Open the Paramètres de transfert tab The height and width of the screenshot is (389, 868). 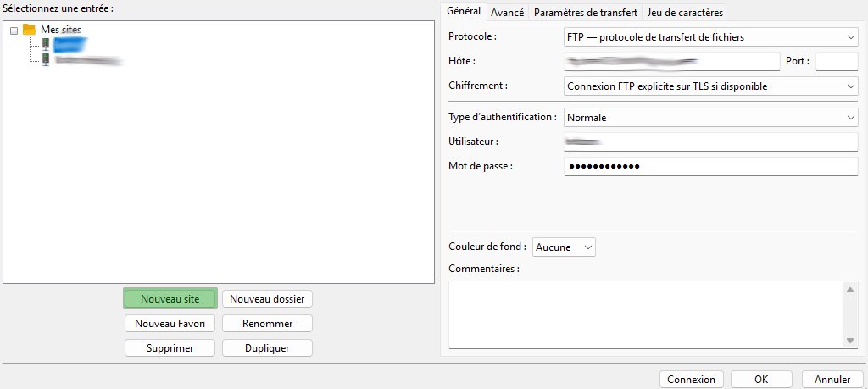coord(586,12)
